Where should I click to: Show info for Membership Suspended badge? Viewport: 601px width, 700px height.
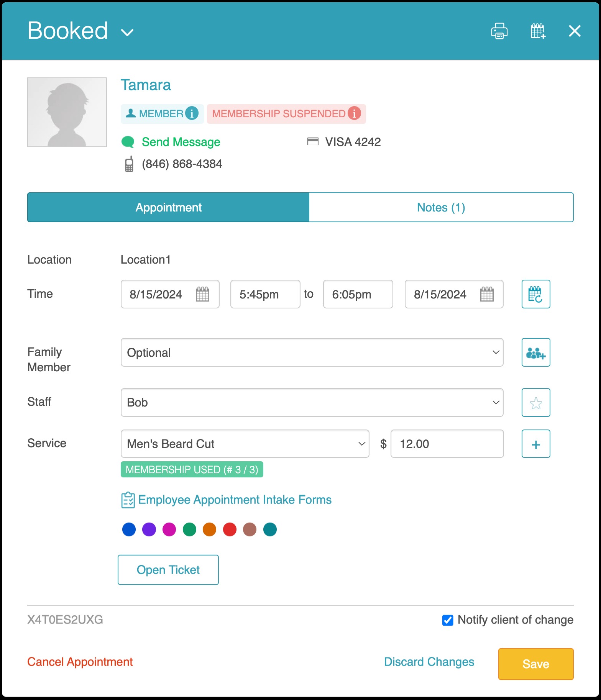pyautogui.click(x=354, y=113)
